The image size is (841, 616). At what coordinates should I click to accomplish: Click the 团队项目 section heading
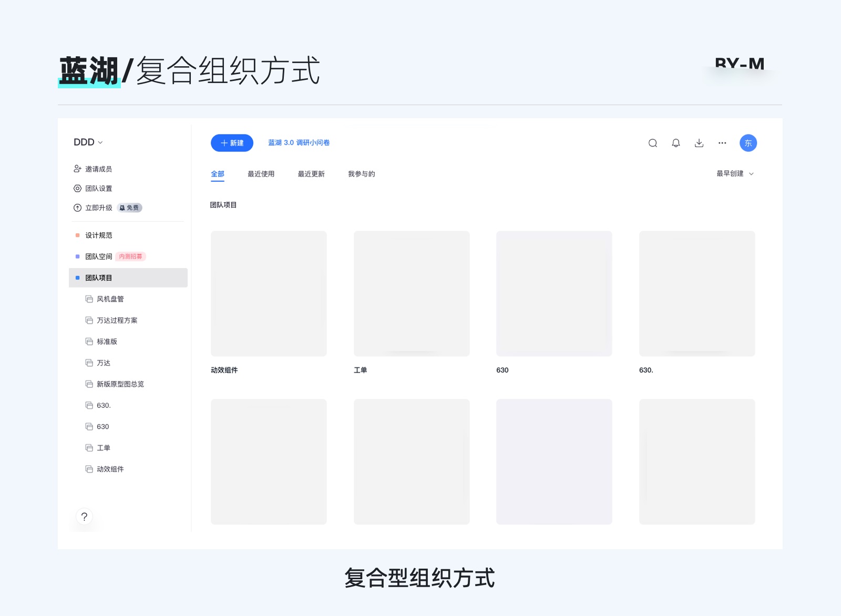223,205
